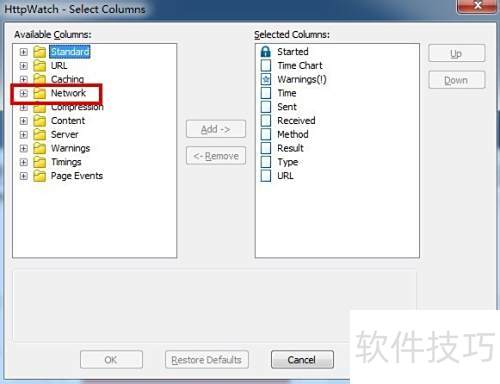Expand the Timings folder node

coord(23,162)
